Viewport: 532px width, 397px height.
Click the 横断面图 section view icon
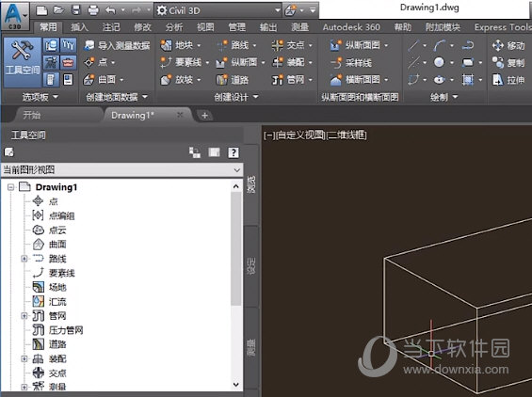(336, 80)
